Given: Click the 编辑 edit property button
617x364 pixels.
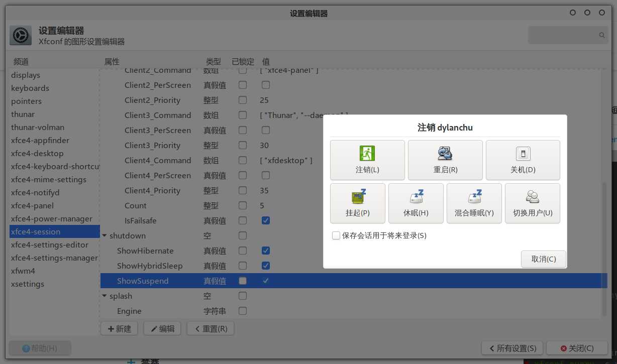Looking at the screenshot, I should coord(162,328).
